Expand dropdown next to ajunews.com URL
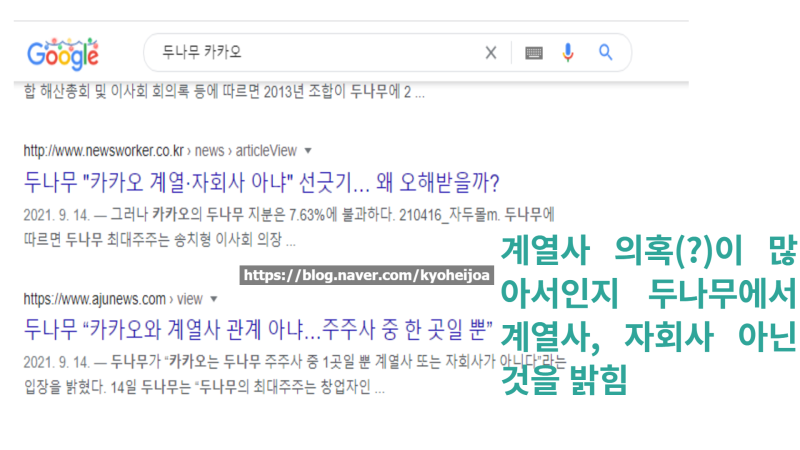 pos(214,299)
